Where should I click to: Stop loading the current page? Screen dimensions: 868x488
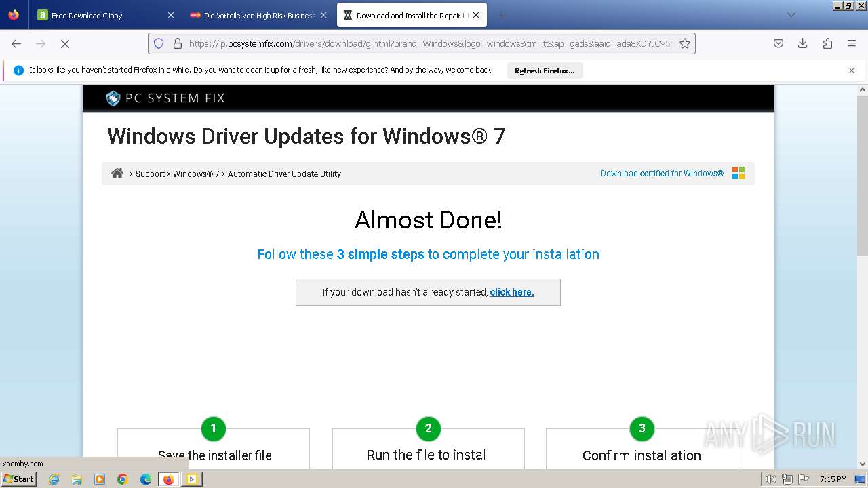point(65,43)
